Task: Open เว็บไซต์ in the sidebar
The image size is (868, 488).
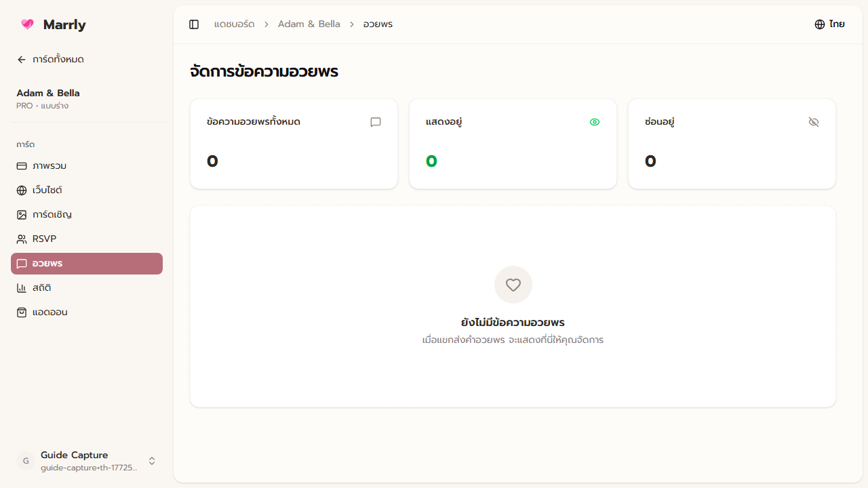Action: 47,190
